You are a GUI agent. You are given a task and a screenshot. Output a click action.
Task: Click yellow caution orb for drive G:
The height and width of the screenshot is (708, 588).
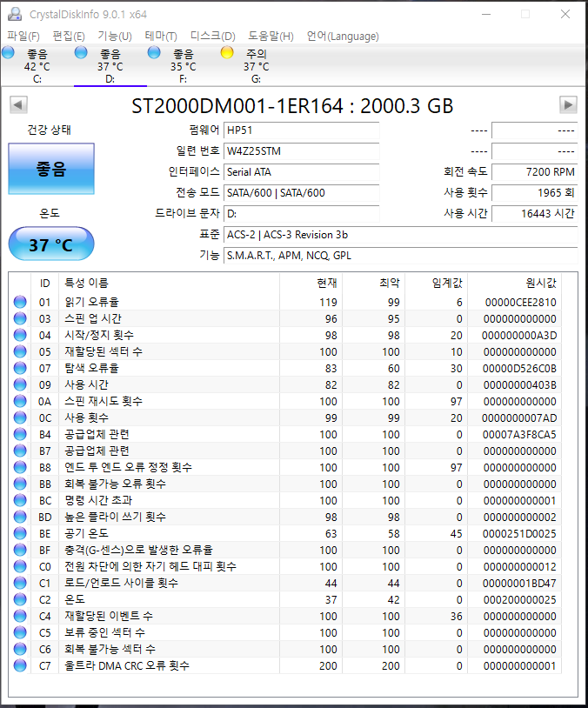[x=227, y=53]
